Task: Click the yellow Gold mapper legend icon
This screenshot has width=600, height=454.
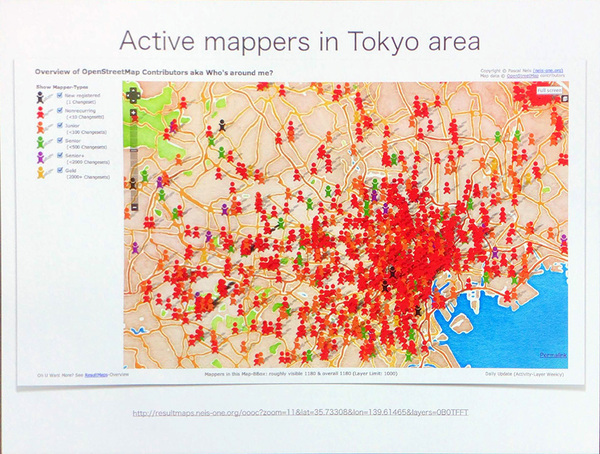Action: coord(42,172)
